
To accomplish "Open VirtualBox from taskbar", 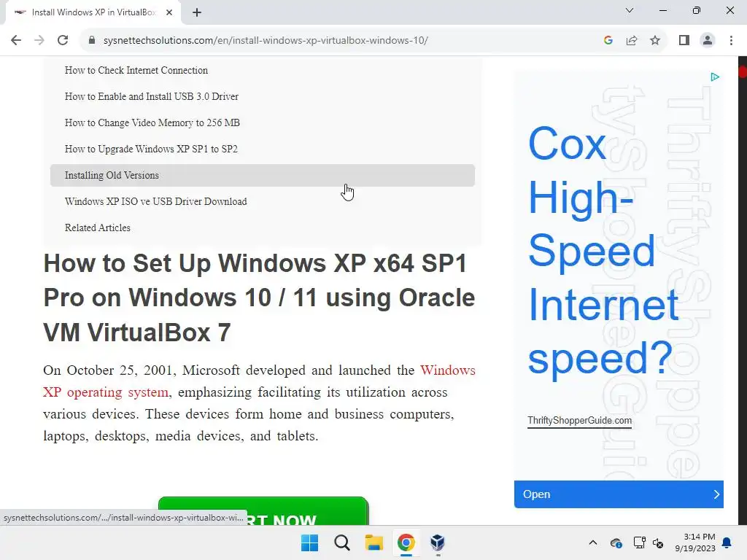I will coord(438,542).
